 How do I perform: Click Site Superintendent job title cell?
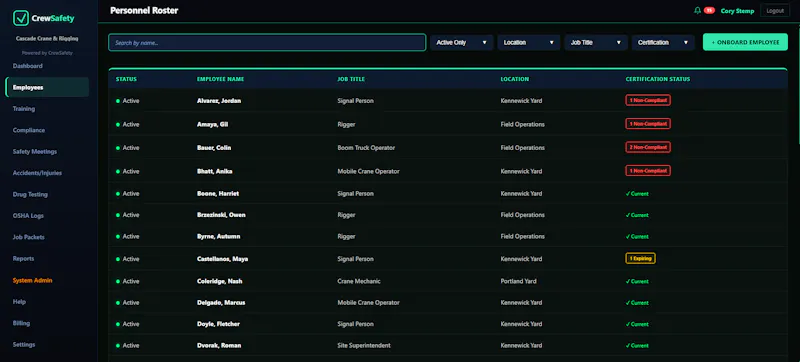tap(364, 346)
